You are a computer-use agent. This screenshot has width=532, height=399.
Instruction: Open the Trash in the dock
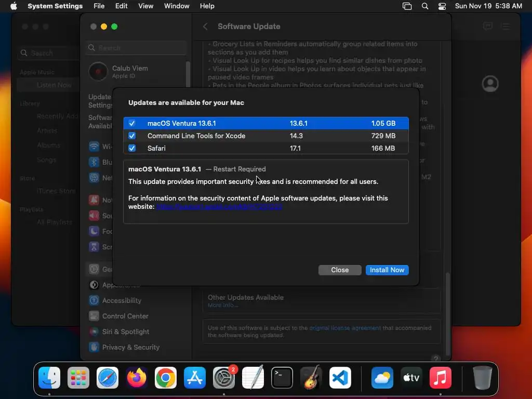[482, 378]
